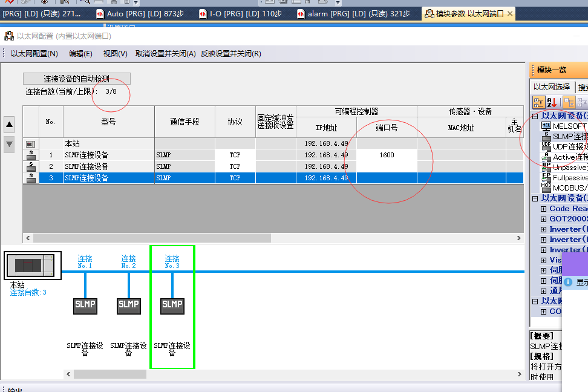Sort module list alphabetically with A-Z icon

[552, 102]
